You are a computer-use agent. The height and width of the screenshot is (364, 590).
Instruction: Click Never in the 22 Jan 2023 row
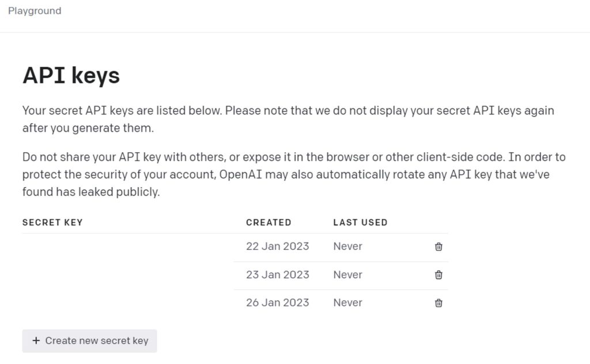coord(347,247)
